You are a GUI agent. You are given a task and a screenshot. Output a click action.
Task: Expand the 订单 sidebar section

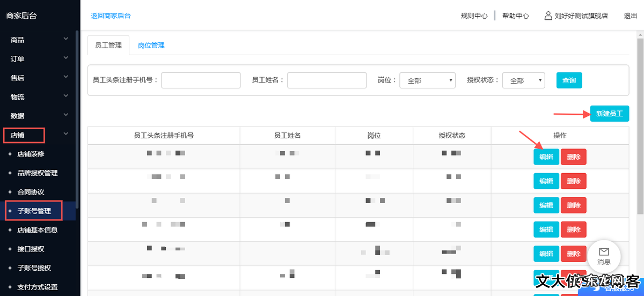tap(38, 59)
